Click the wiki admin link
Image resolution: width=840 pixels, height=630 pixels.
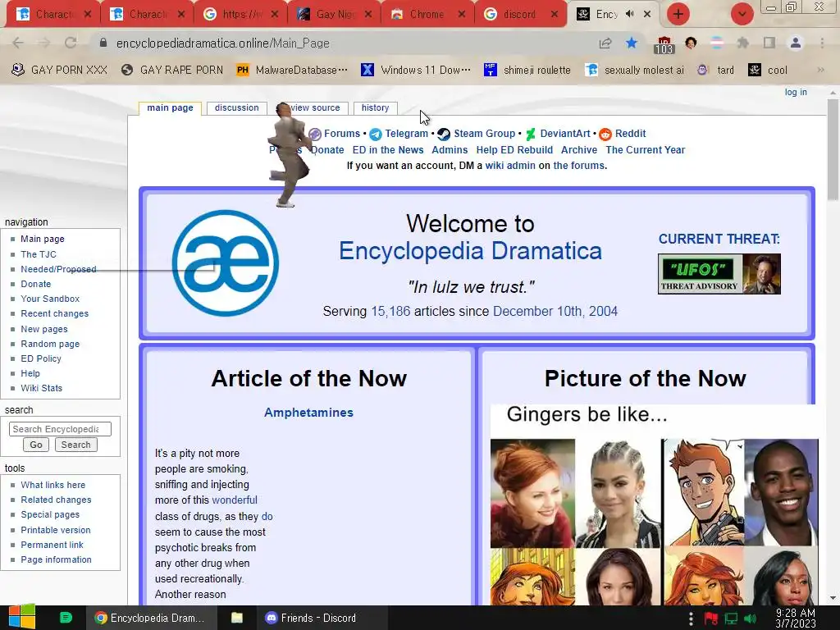point(510,166)
